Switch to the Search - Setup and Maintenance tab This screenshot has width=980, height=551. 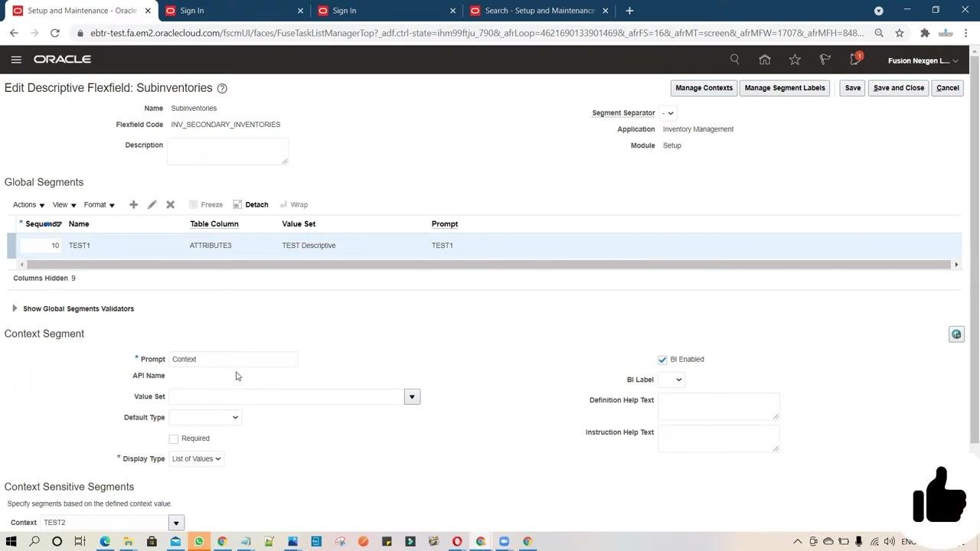pos(540,11)
